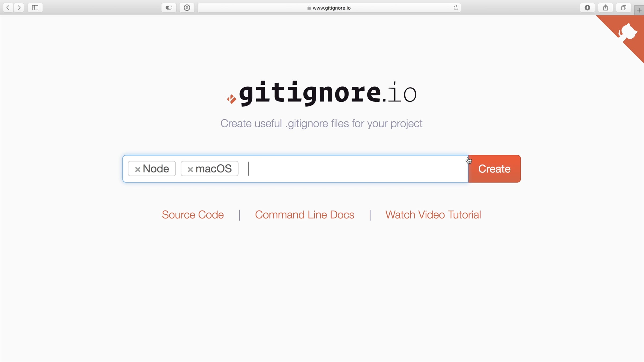The width and height of the screenshot is (644, 362).
Task: Remove the Node tag
Action: (x=137, y=169)
